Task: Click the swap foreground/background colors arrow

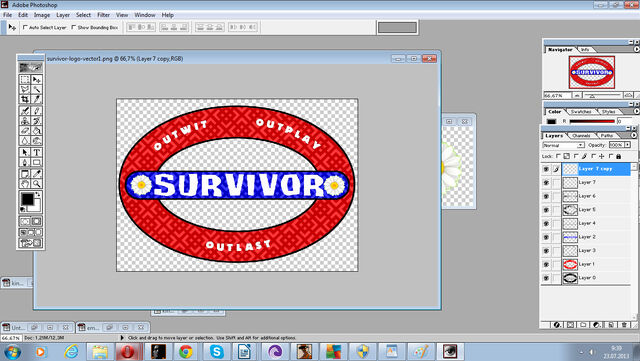Action: 38,194
